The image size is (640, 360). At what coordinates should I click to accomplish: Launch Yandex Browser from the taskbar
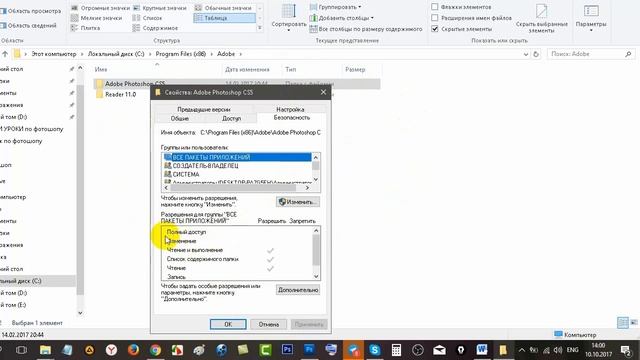111,350
